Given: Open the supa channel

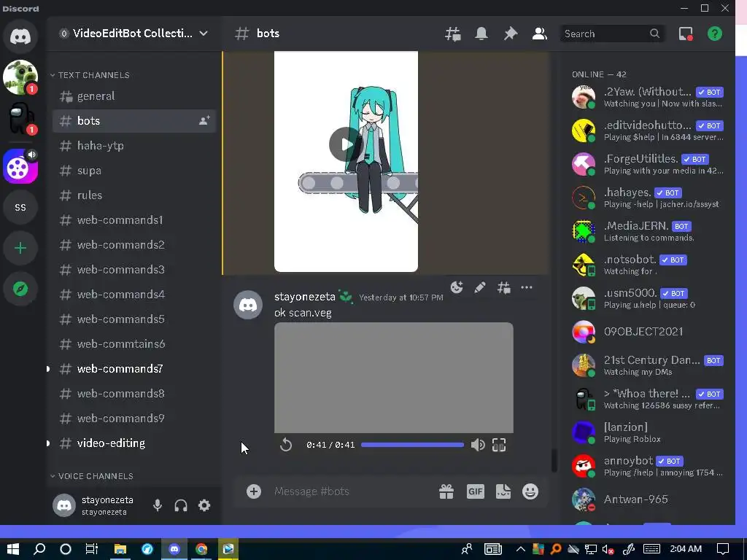Looking at the screenshot, I should click(134, 171).
